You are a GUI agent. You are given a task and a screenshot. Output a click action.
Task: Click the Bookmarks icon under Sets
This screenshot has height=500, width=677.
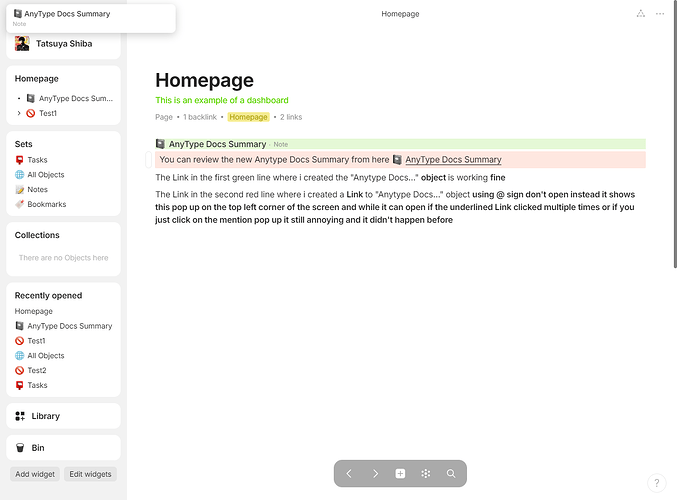point(19,204)
